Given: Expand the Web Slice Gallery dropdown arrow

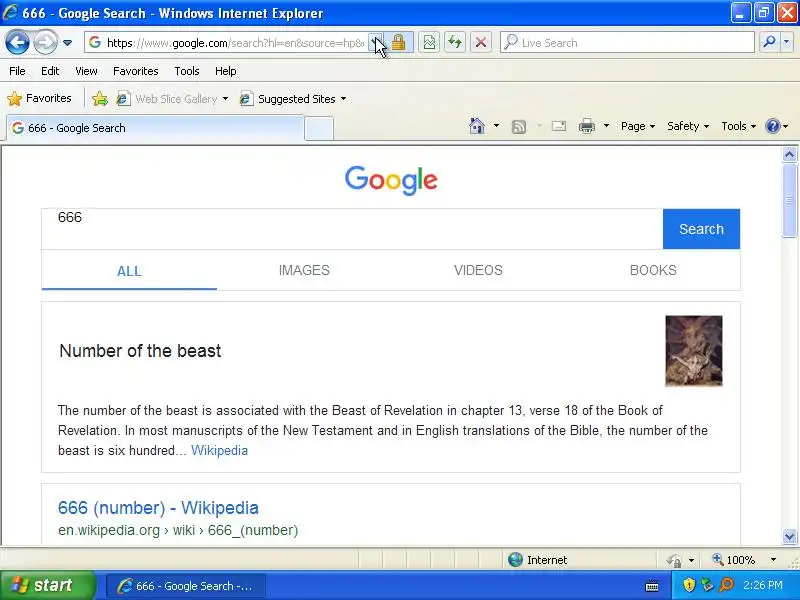Looking at the screenshot, I should pos(225,98).
